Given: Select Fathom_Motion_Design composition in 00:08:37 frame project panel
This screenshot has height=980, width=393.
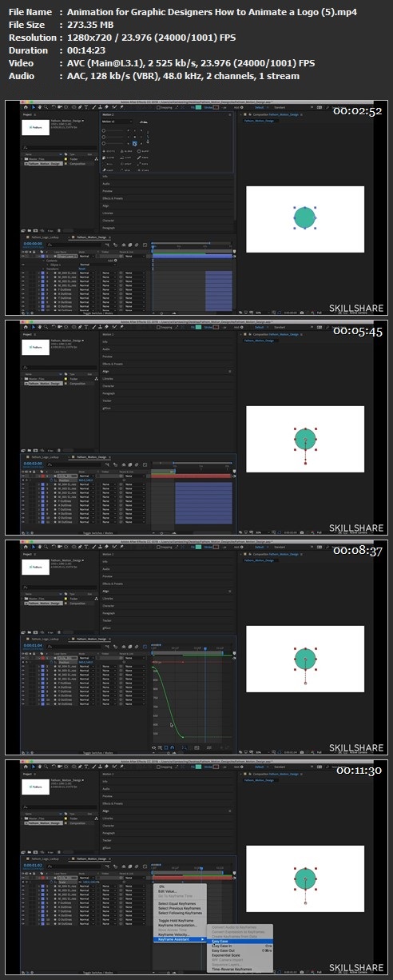Looking at the screenshot, I should 45,604.
